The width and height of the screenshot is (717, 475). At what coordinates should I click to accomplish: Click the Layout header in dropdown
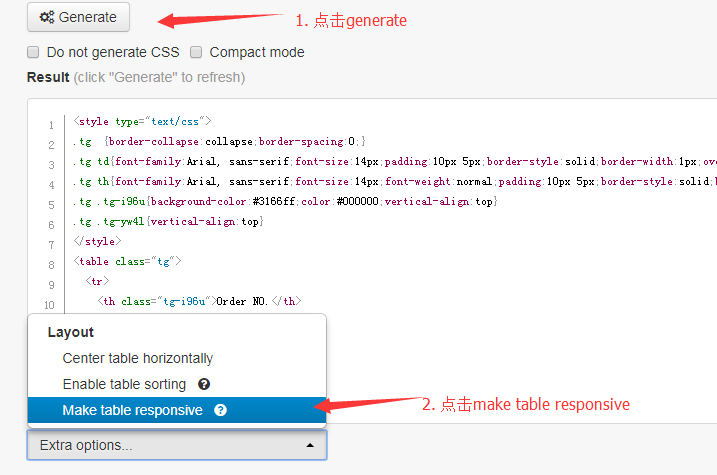coord(70,332)
